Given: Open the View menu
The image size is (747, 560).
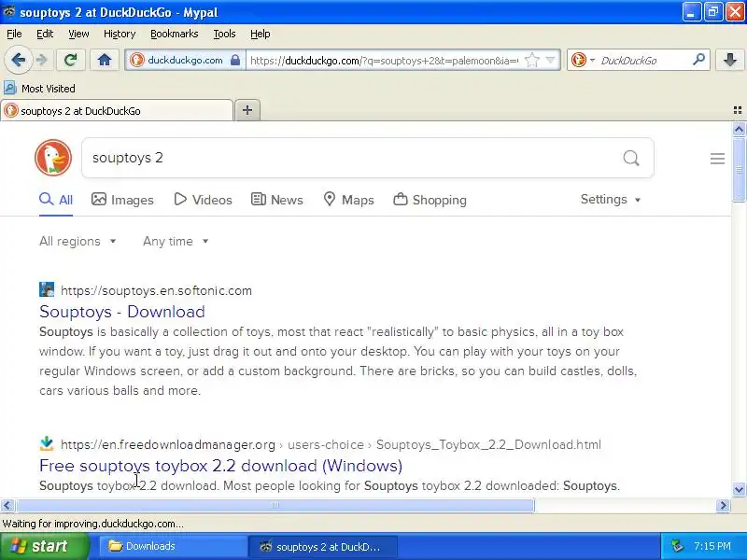Looking at the screenshot, I should (78, 34).
